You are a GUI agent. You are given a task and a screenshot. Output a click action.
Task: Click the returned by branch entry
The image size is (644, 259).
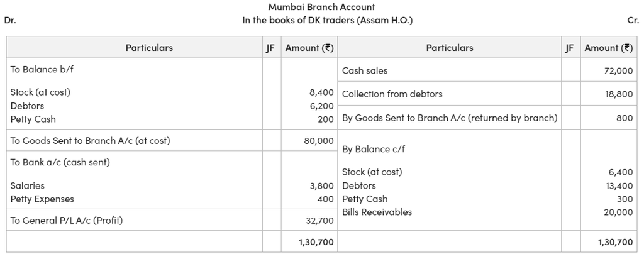(450, 118)
